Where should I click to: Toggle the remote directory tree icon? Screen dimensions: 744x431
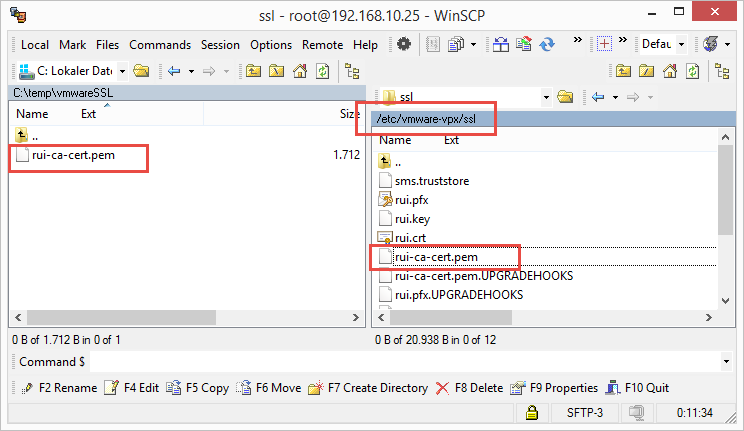[x=722, y=71]
